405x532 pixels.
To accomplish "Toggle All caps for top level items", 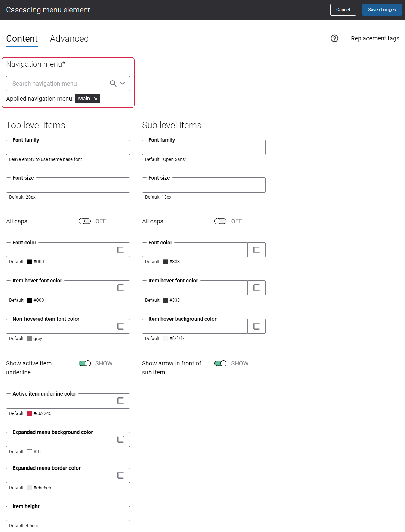I will 85,221.
